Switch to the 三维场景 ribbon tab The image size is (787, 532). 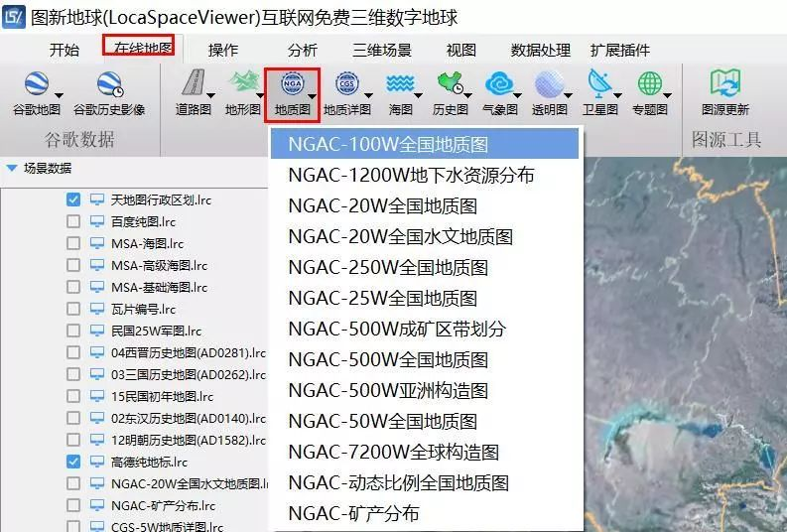[x=382, y=50]
